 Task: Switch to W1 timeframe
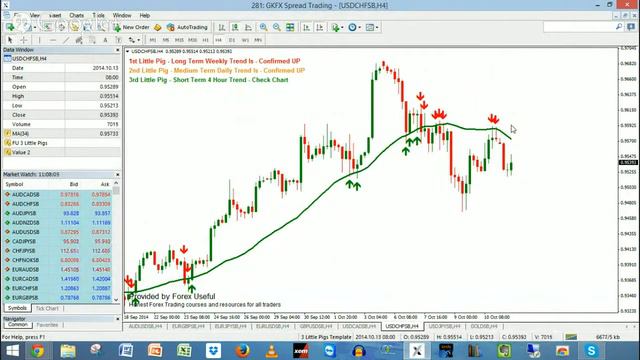(x=245, y=40)
